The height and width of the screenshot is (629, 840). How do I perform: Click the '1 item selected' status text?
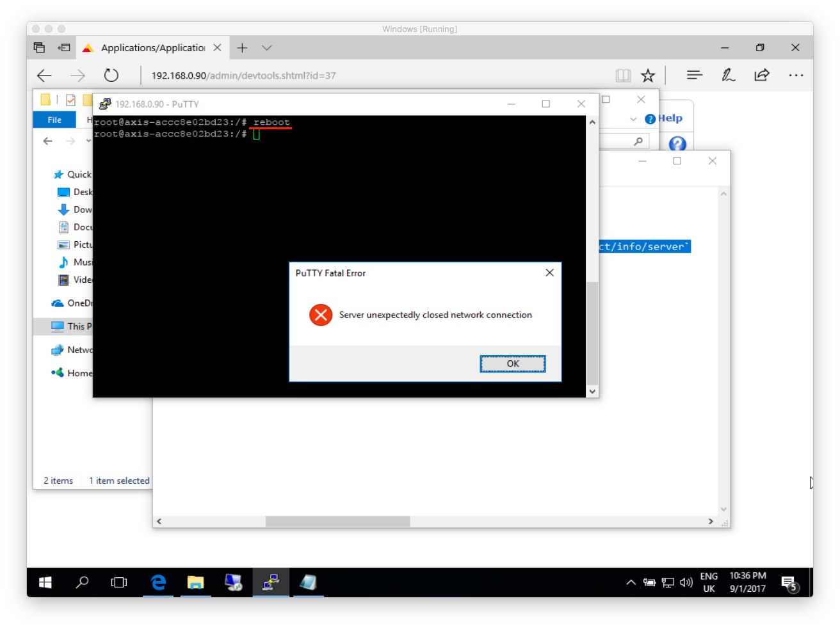[x=119, y=481]
